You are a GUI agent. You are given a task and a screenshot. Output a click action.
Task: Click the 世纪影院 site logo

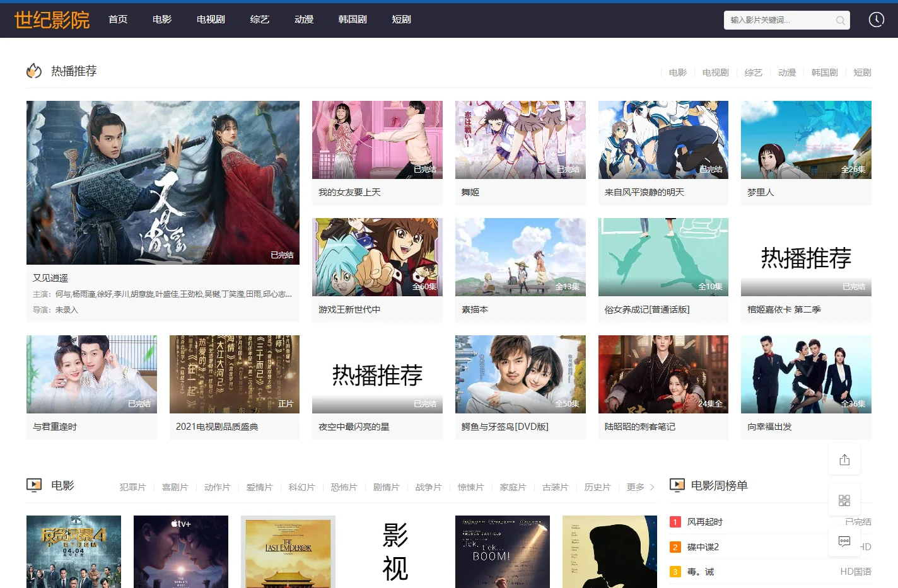pos(52,20)
